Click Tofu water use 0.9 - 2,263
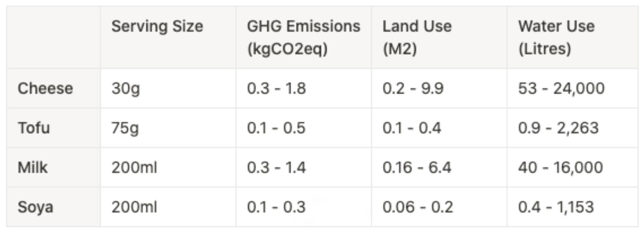Viewport: 644px width, 237px height. (558, 128)
